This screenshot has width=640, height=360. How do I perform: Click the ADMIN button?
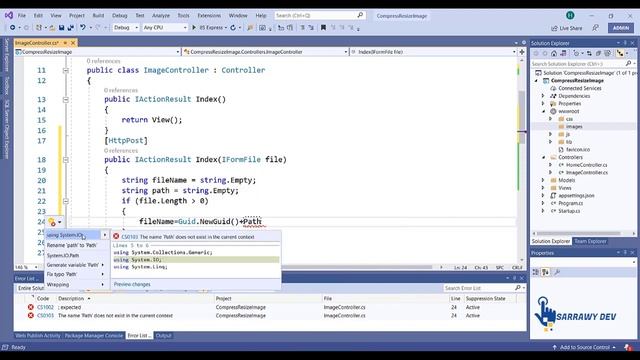tap(621, 28)
